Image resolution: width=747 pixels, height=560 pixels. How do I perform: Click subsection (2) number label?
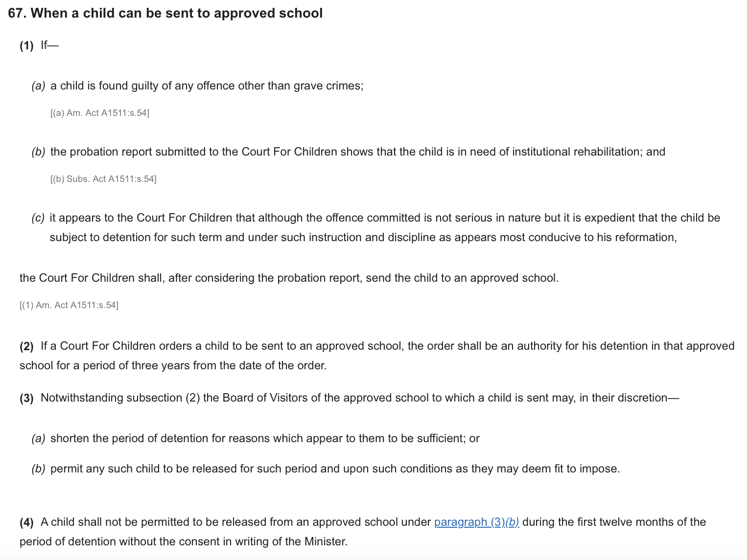coord(26,346)
